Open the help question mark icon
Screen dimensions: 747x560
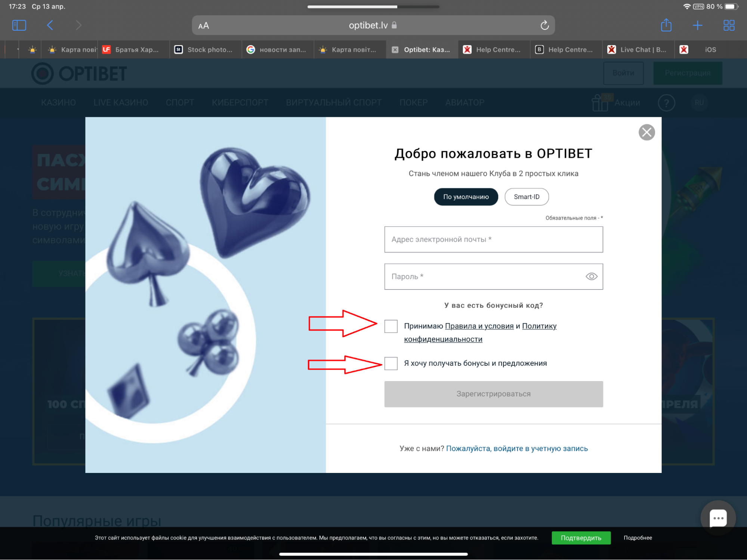point(666,103)
